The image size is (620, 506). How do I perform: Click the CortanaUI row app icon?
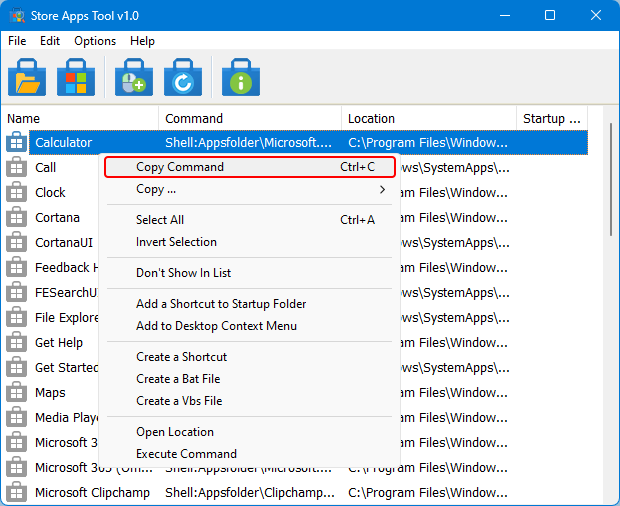click(16, 242)
